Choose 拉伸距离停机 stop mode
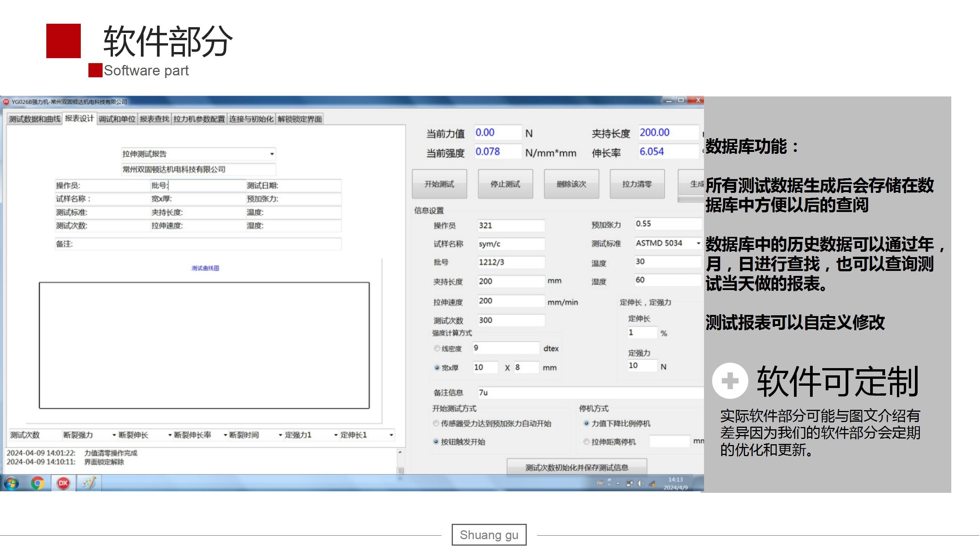This screenshot has width=980, height=551. 586,442
